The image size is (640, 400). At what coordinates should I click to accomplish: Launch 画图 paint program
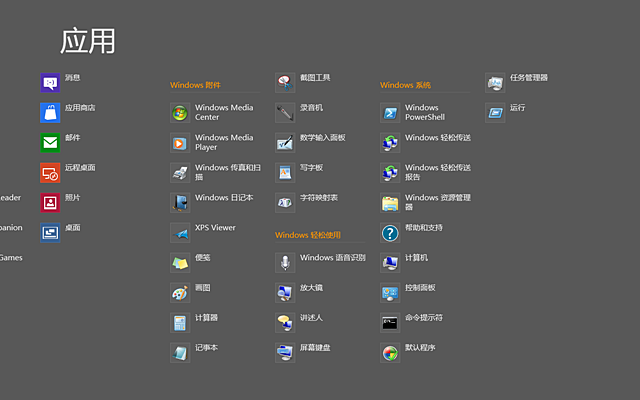(x=190, y=293)
